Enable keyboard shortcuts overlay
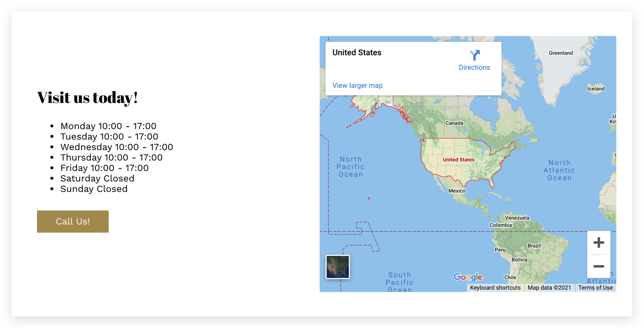Image resolution: width=644 pixels, height=328 pixels. pos(495,287)
